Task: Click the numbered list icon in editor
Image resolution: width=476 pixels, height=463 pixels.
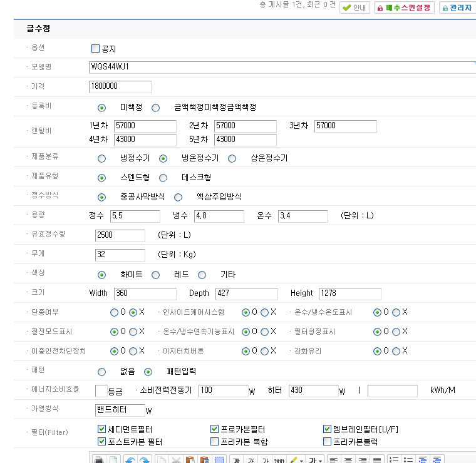Action: click(394, 460)
